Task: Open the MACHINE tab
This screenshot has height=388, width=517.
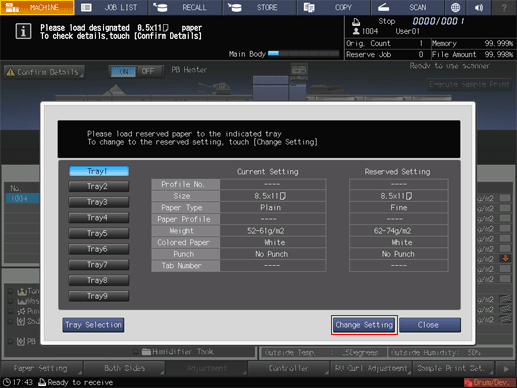Action: pyautogui.click(x=37, y=7)
